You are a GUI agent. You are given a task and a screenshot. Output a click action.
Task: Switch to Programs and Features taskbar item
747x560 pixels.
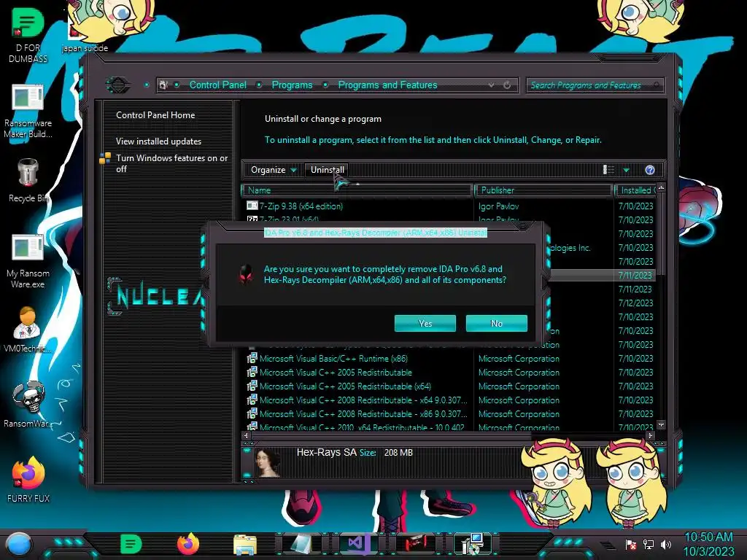[x=473, y=544]
